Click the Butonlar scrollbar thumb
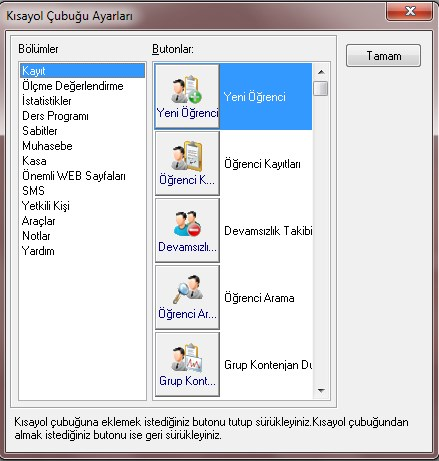 coord(321,88)
